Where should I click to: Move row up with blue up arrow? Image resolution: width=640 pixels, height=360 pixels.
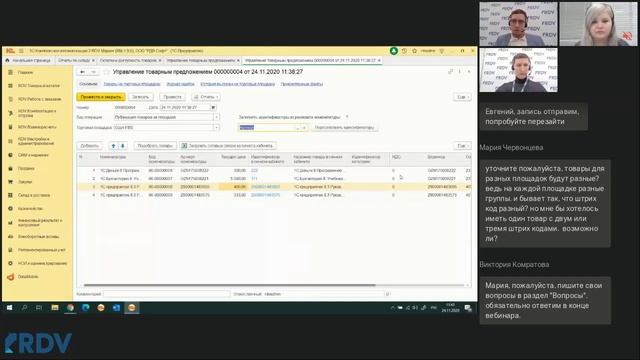pyautogui.click(x=113, y=146)
